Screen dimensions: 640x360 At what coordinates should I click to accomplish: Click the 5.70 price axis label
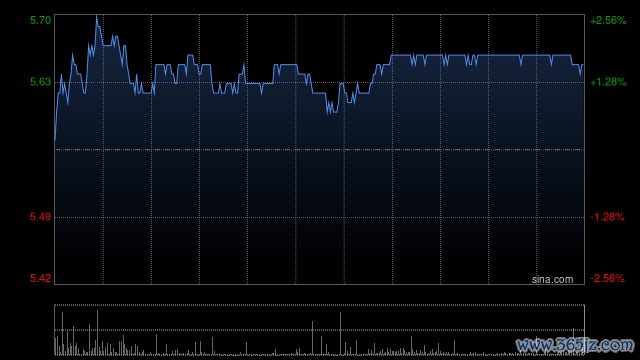click(40, 20)
